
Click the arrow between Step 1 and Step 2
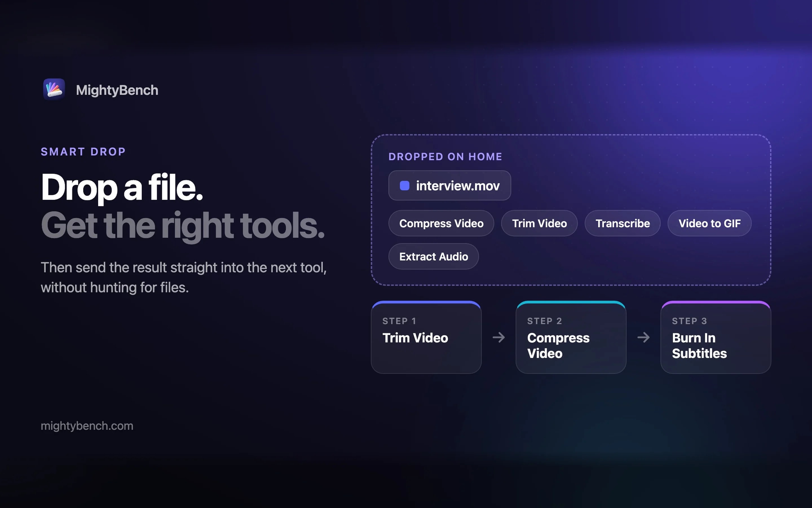[498, 337]
